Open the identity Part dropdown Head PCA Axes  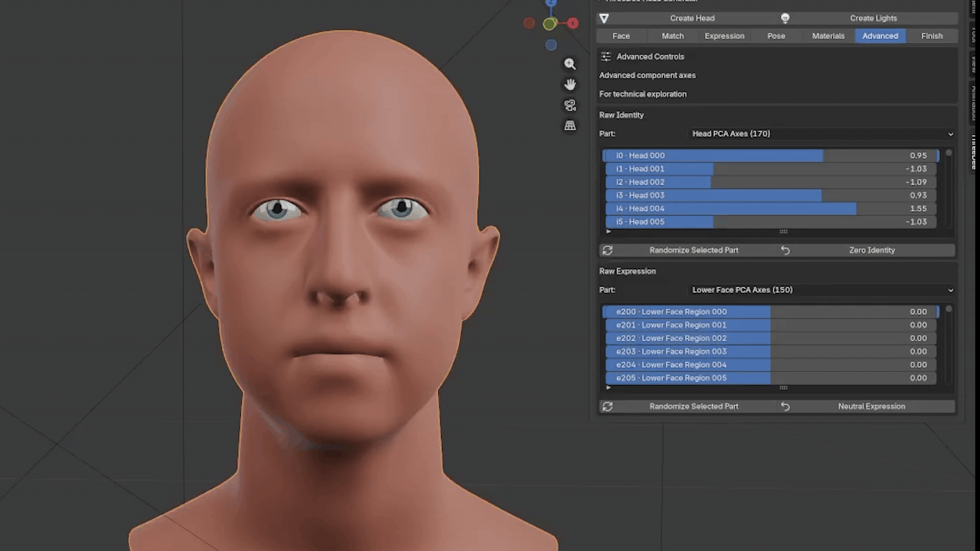(822, 134)
